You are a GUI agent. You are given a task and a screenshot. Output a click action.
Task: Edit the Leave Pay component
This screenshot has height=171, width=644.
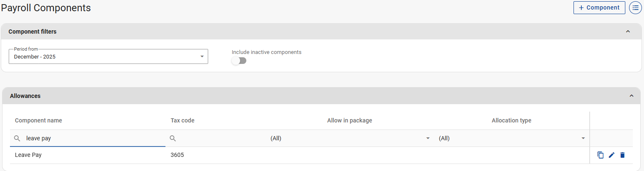pos(611,155)
